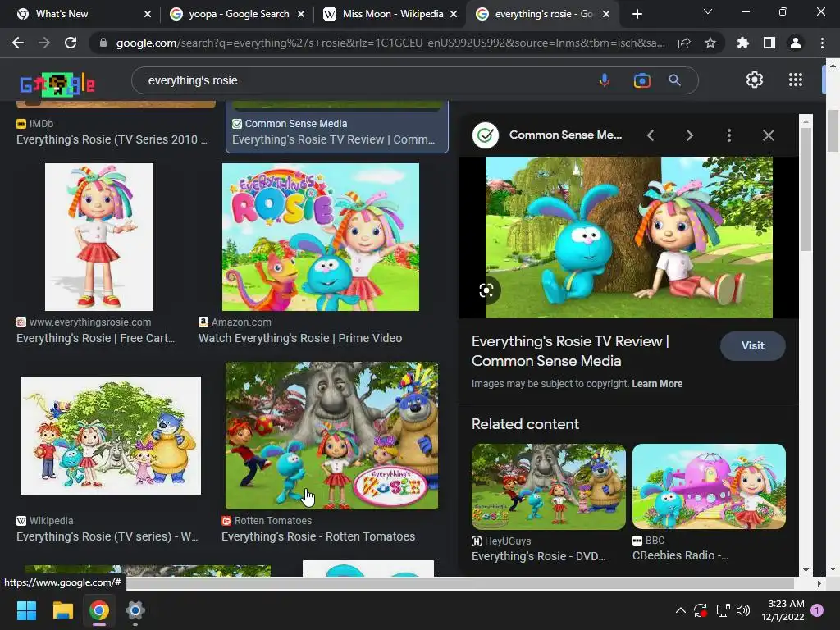Open the IMDb Everything's Rosie result

(112, 139)
